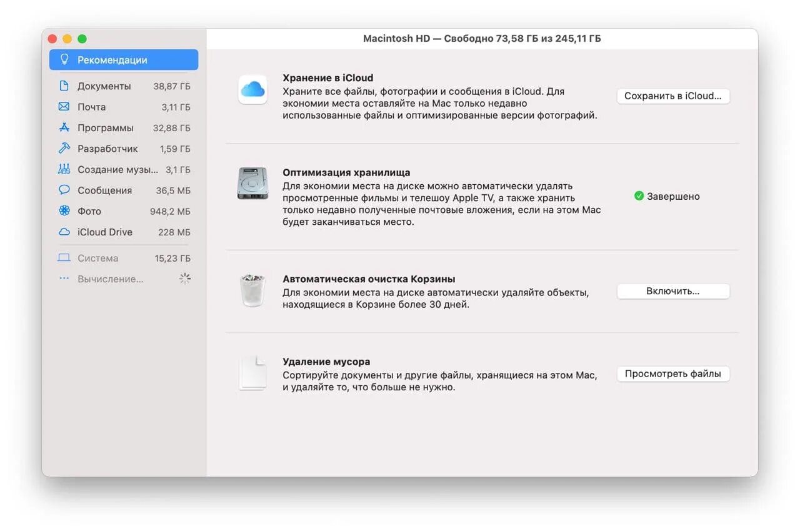Select Фото in the sidebar
Screen dimensions: 800x532
[x=124, y=211]
